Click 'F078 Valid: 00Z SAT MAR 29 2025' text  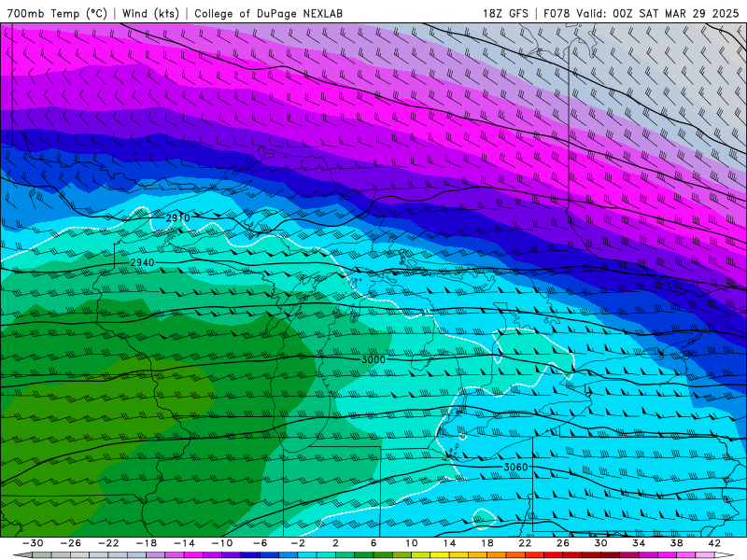[641, 13]
